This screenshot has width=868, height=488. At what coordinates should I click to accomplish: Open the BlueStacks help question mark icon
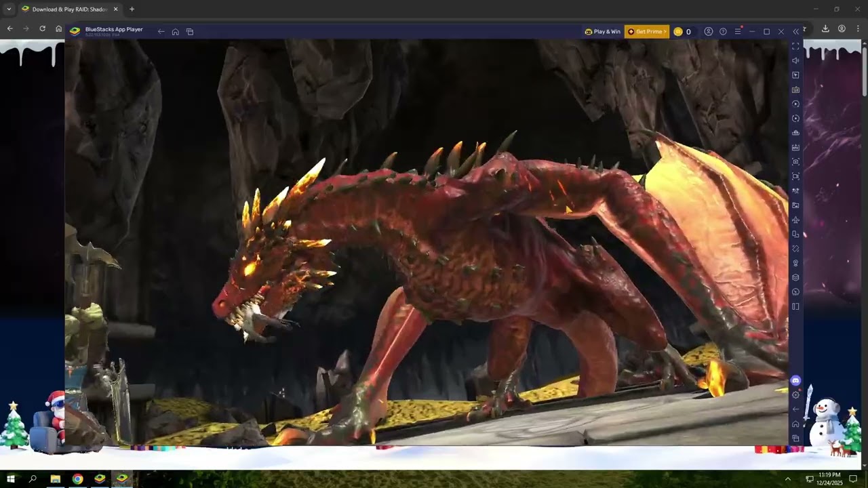(723, 32)
